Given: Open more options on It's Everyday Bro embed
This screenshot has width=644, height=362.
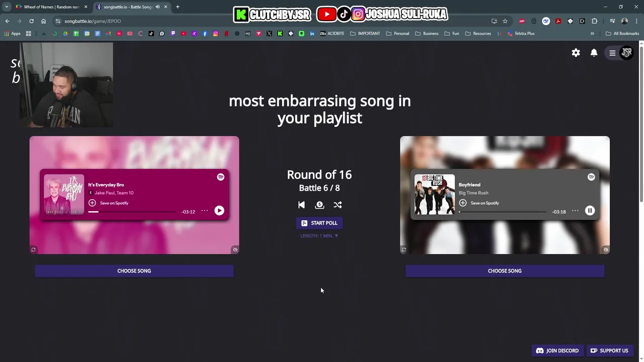Looking at the screenshot, I should coord(204,211).
